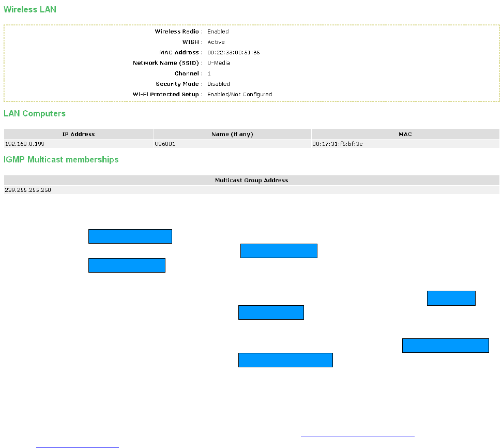Select the LAN MAC 00:17:31:f5:bf:3c
Viewport: 502px width, 448px height.
(x=338, y=144)
